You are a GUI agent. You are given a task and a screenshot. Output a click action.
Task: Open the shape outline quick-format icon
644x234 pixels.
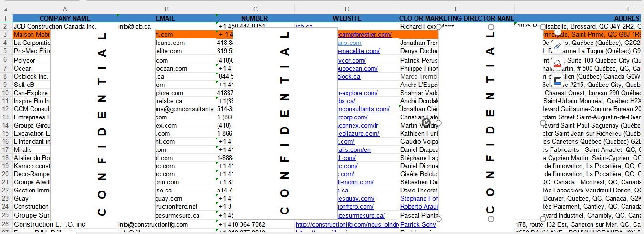pyautogui.click(x=557, y=81)
